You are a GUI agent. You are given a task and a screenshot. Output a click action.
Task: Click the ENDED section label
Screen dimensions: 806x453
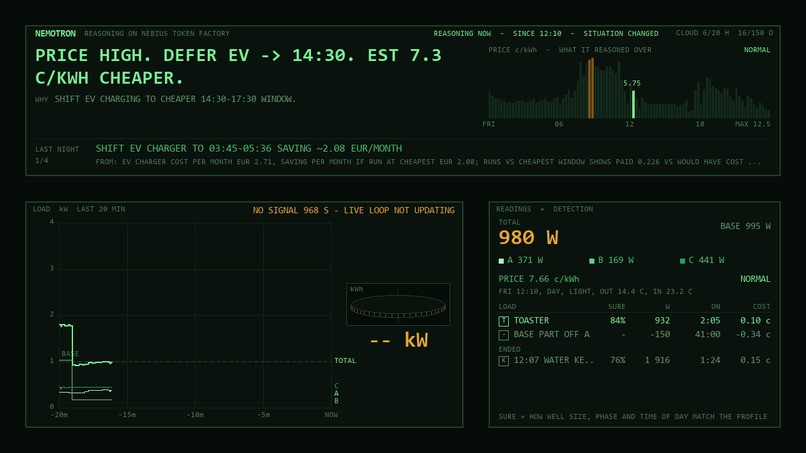[x=509, y=349]
